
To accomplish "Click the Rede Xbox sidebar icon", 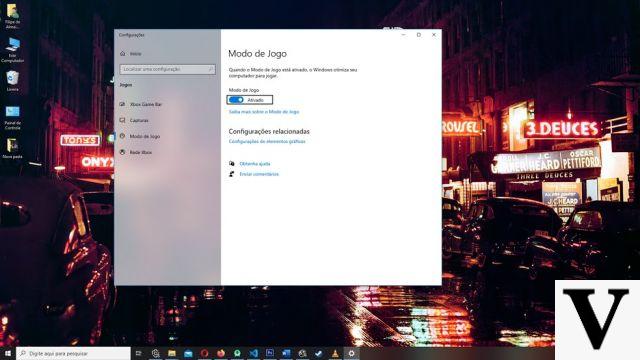I will coord(122,152).
